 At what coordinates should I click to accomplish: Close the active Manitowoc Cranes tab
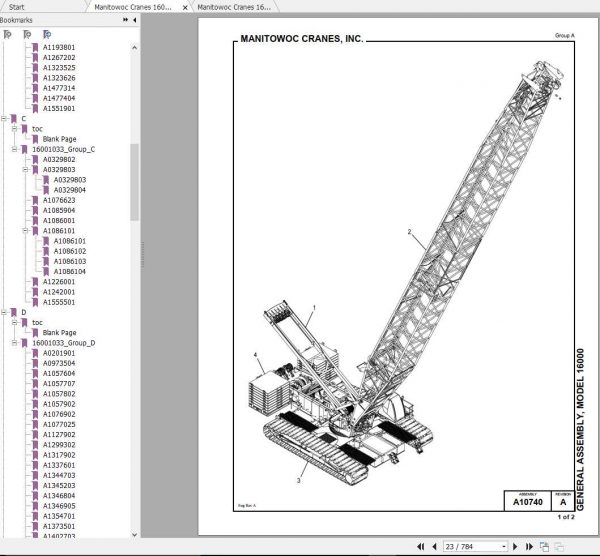185,7
